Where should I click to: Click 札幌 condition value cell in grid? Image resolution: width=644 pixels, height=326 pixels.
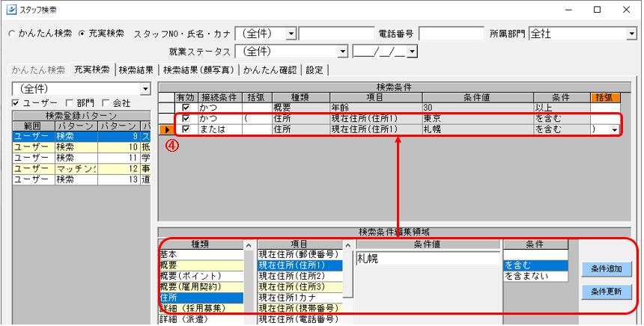478,129
